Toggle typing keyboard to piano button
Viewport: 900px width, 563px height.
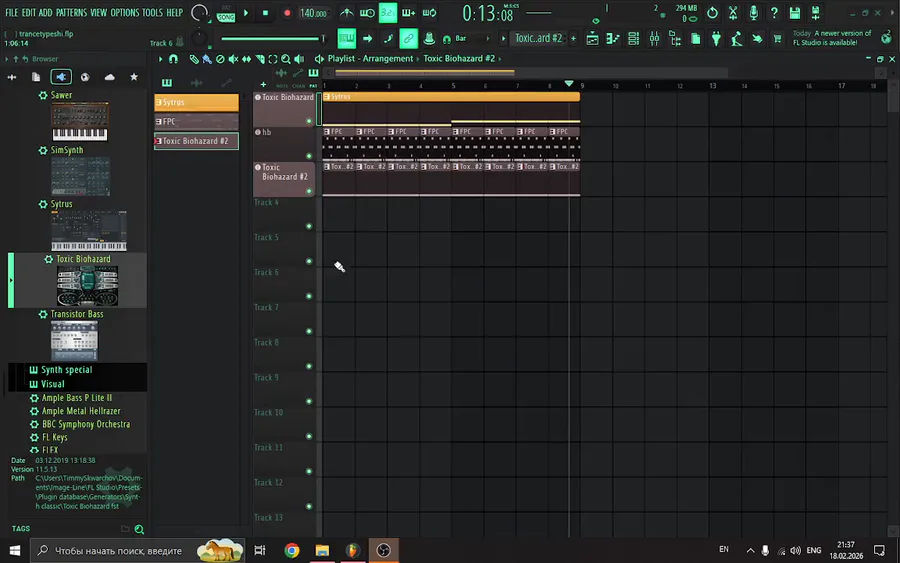click(x=347, y=39)
